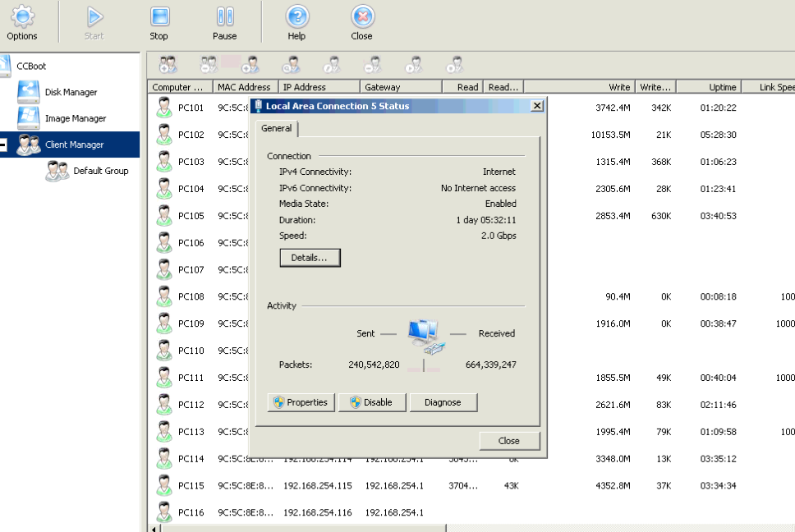
Task: Click the Diagnose button
Action: (x=443, y=402)
